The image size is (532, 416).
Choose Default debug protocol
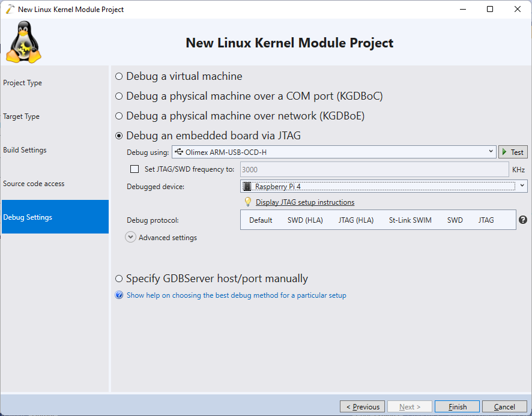tap(261, 220)
